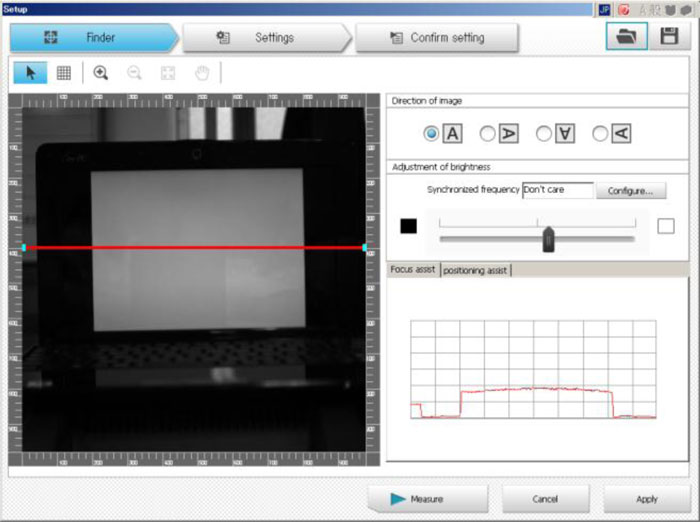Click the JP language indicator in title bar

(x=604, y=10)
